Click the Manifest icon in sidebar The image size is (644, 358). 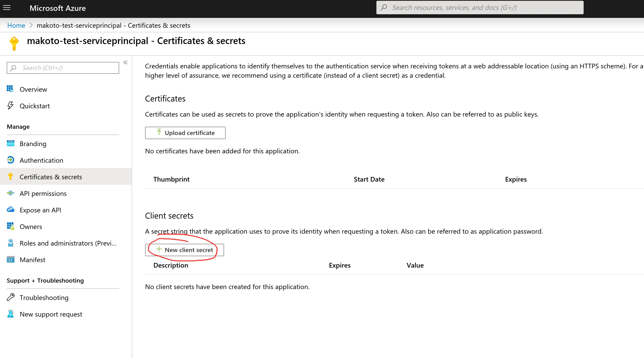tap(11, 260)
